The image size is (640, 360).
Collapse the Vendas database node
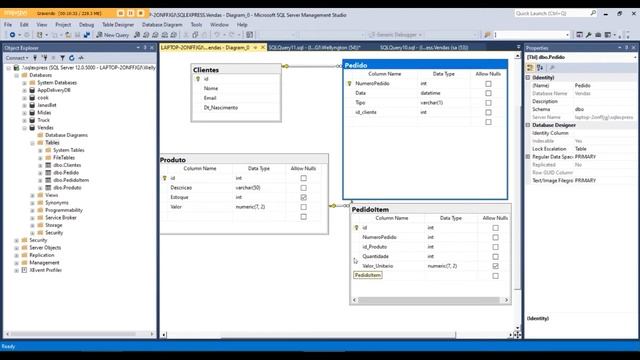coord(24,128)
